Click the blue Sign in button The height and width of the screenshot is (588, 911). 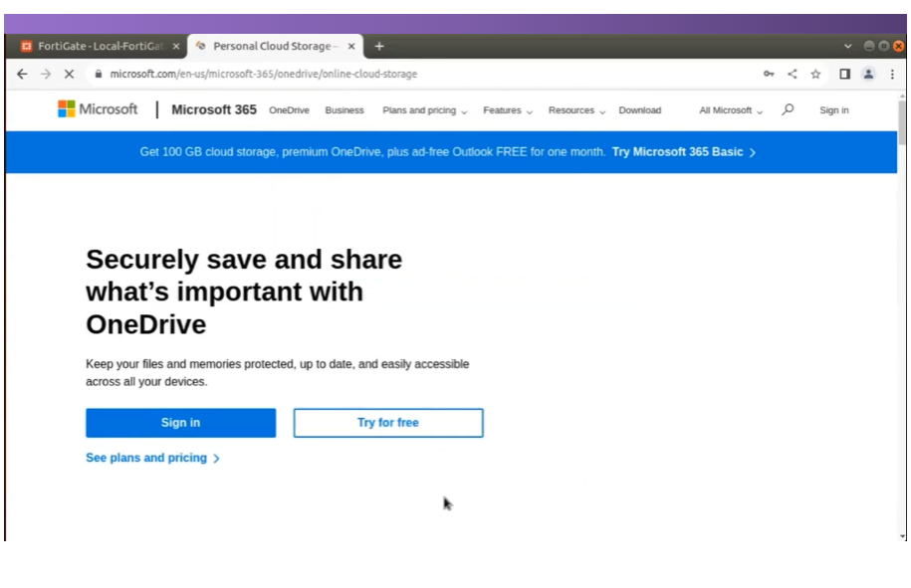point(180,423)
